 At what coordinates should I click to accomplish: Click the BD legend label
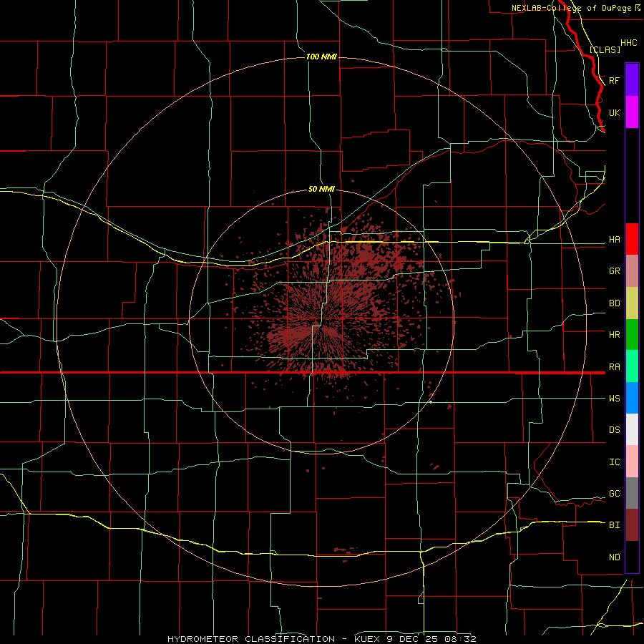coord(614,303)
